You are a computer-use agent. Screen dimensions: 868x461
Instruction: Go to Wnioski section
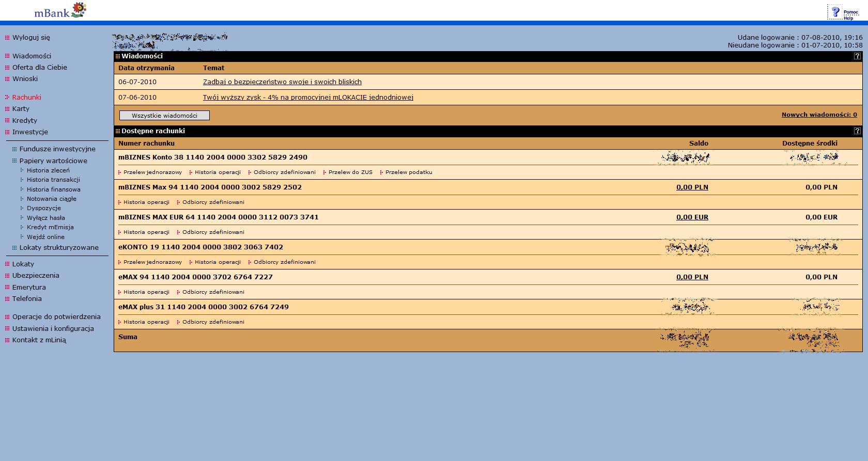pos(25,79)
